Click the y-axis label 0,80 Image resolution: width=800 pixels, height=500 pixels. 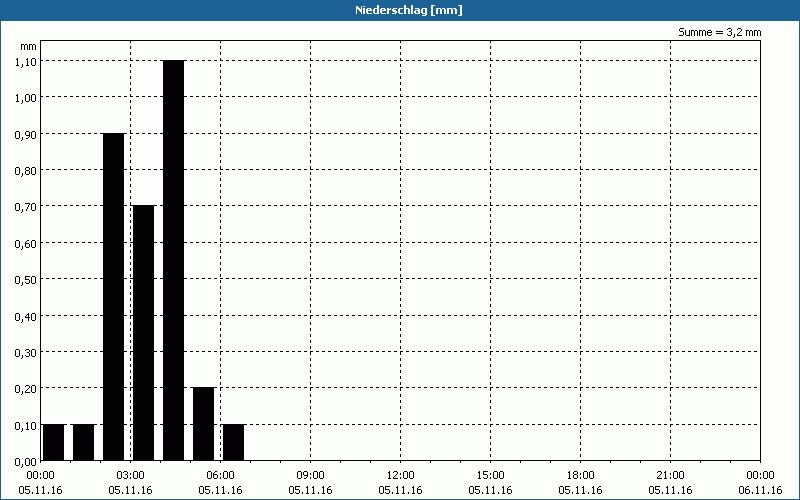tap(26, 170)
